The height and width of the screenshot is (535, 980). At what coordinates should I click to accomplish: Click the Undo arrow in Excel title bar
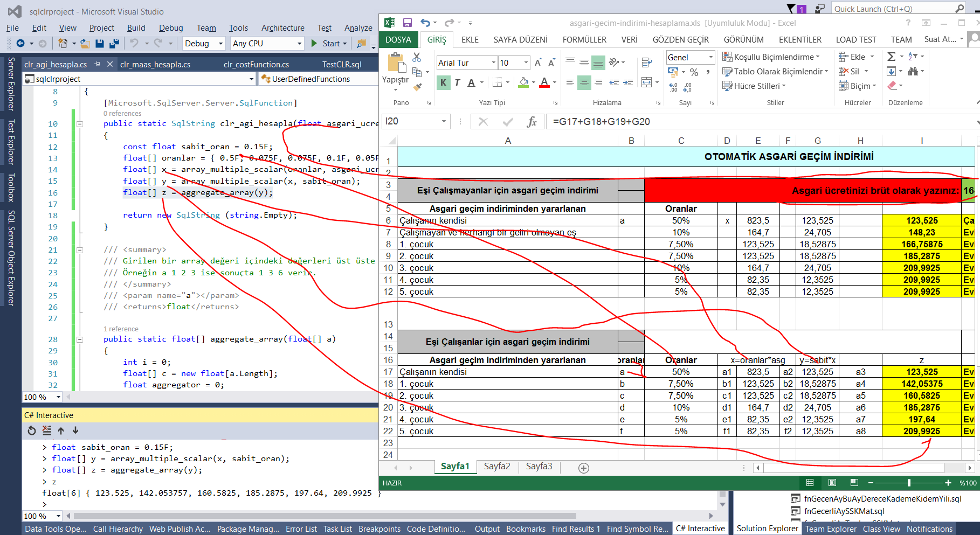pos(426,23)
